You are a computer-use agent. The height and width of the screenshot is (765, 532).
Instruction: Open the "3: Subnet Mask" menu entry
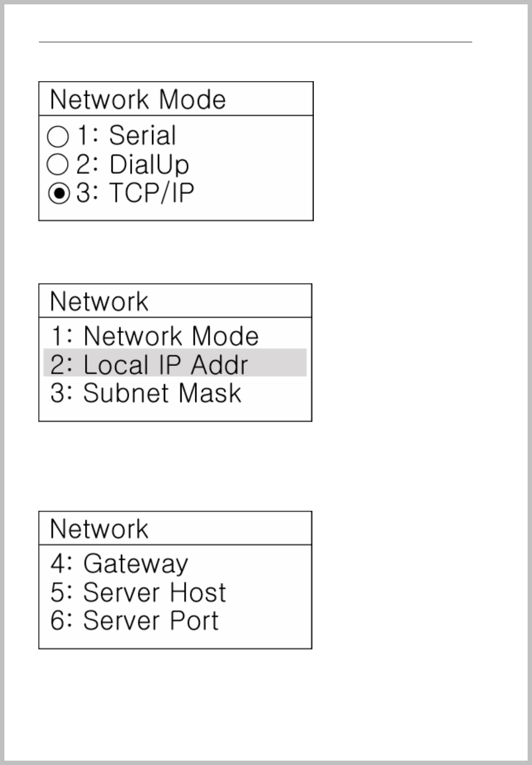click(146, 393)
